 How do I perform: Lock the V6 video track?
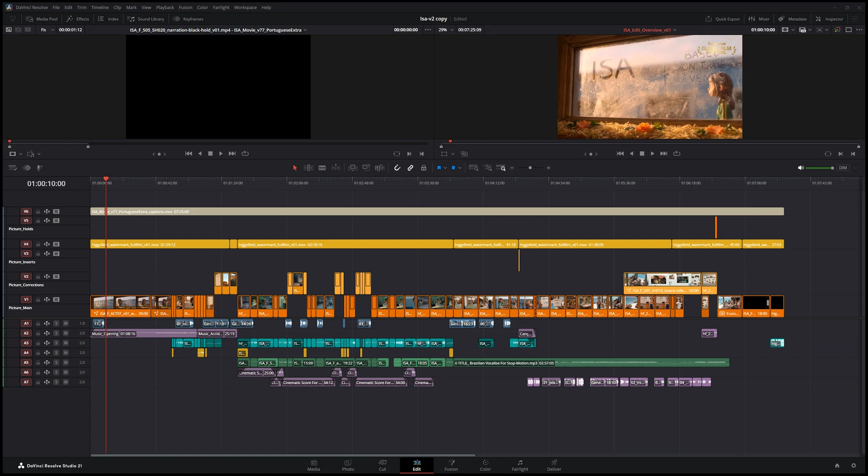[x=38, y=211]
